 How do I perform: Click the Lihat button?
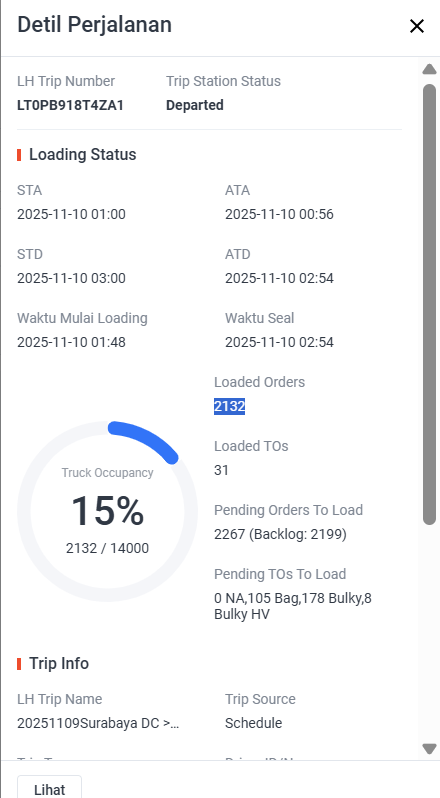coord(49,788)
